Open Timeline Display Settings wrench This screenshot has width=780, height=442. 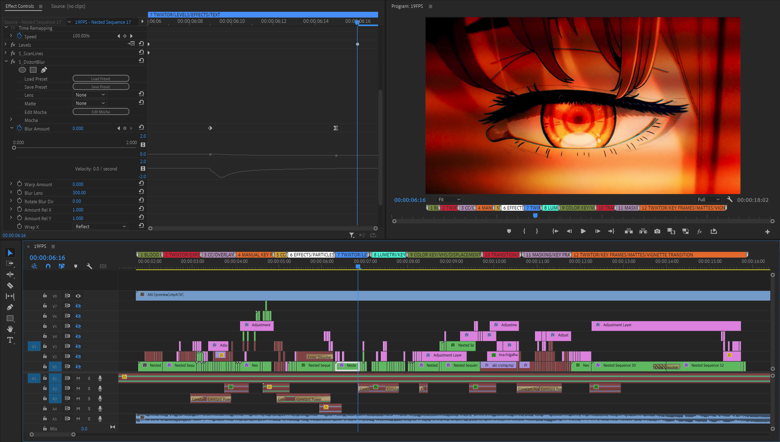[90, 266]
